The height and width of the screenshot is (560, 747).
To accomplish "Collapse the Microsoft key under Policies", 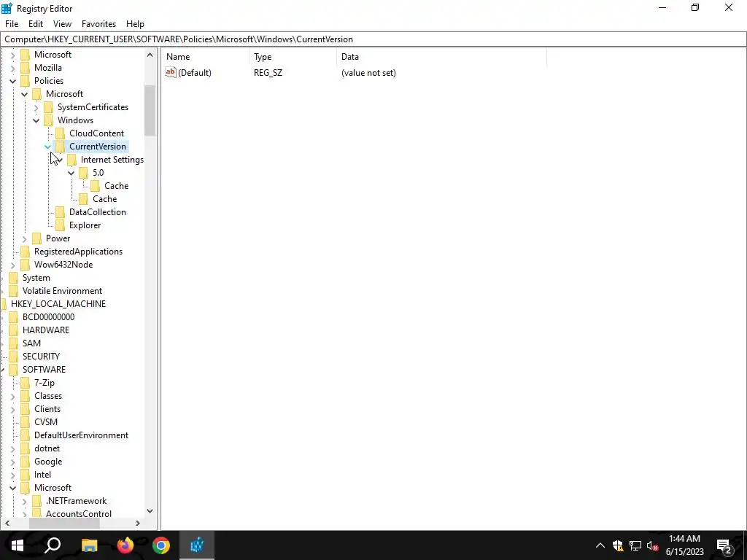I will click(24, 94).
